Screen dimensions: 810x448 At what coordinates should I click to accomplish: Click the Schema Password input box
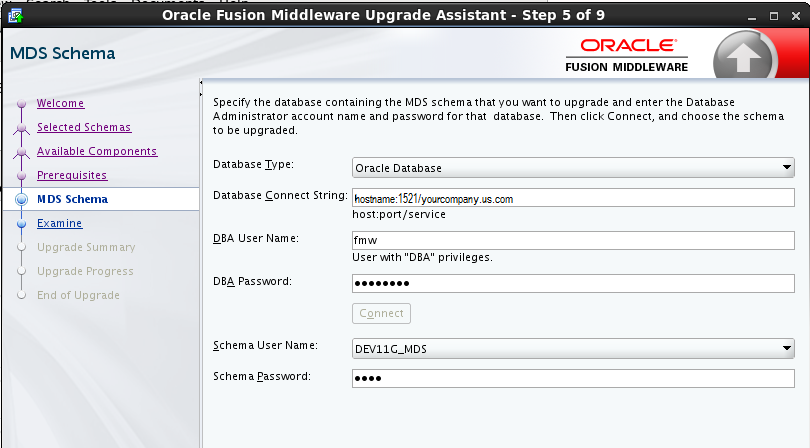pyautogui.click(x=573, y=378)
